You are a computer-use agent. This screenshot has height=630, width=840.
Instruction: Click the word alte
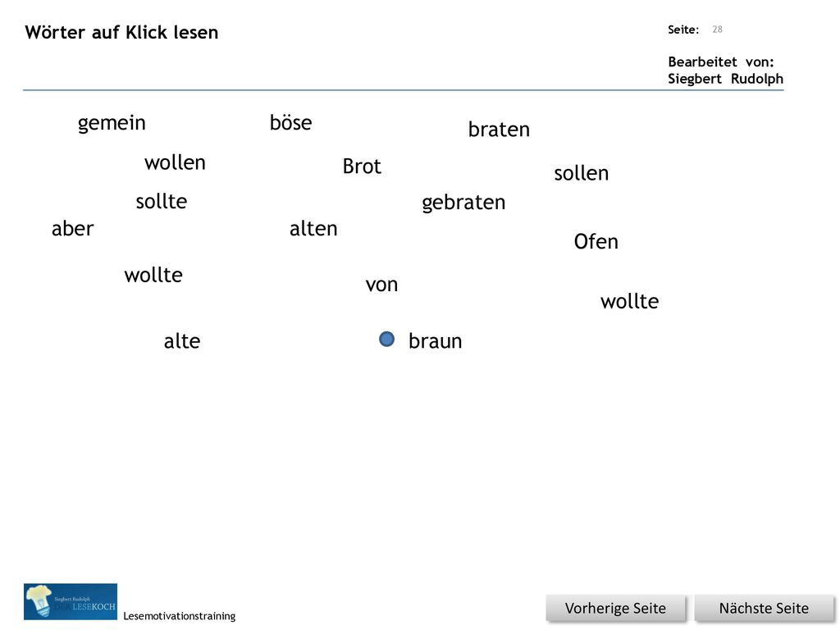[182, 340]
